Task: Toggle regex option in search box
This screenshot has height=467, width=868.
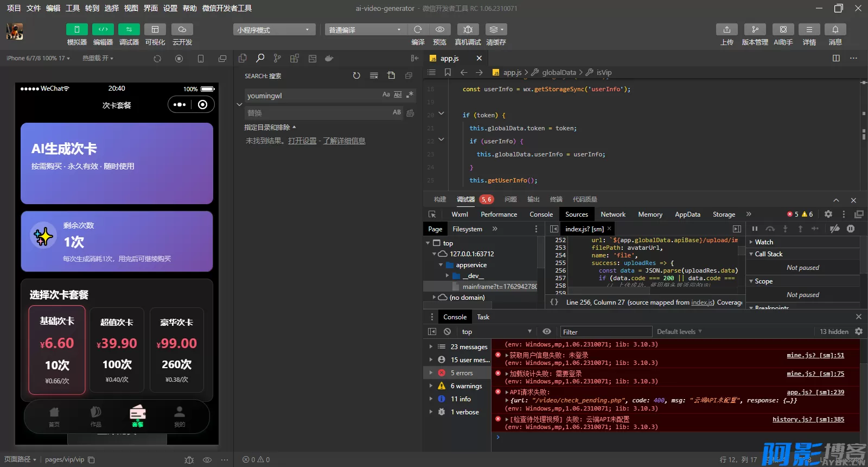Action: (410, 95)
